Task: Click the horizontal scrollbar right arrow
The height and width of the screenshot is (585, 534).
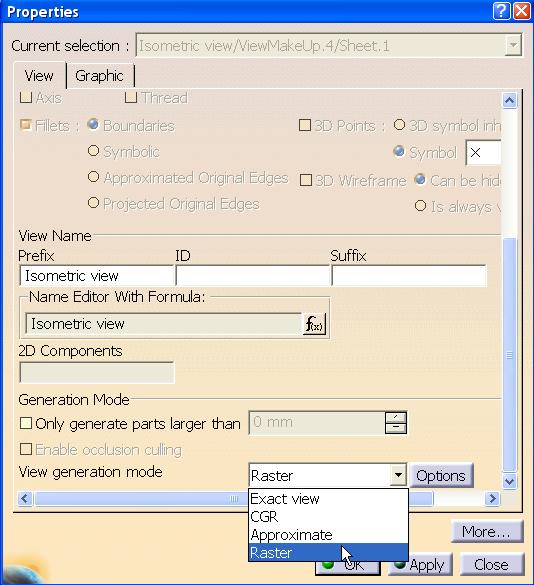Action: [492, 498]
